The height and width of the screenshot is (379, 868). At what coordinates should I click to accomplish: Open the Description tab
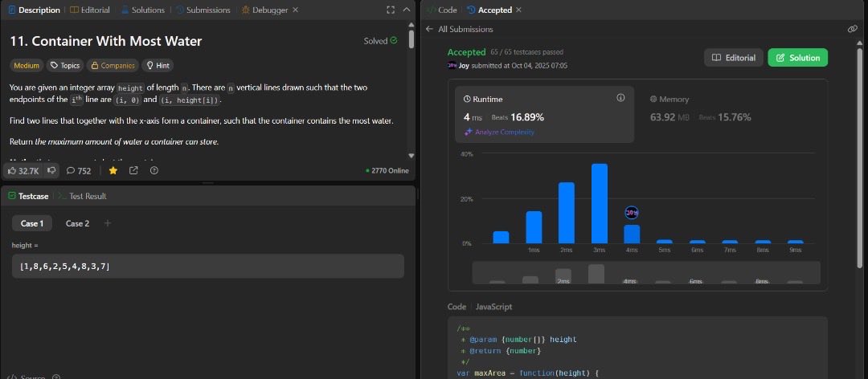point(35,10)
